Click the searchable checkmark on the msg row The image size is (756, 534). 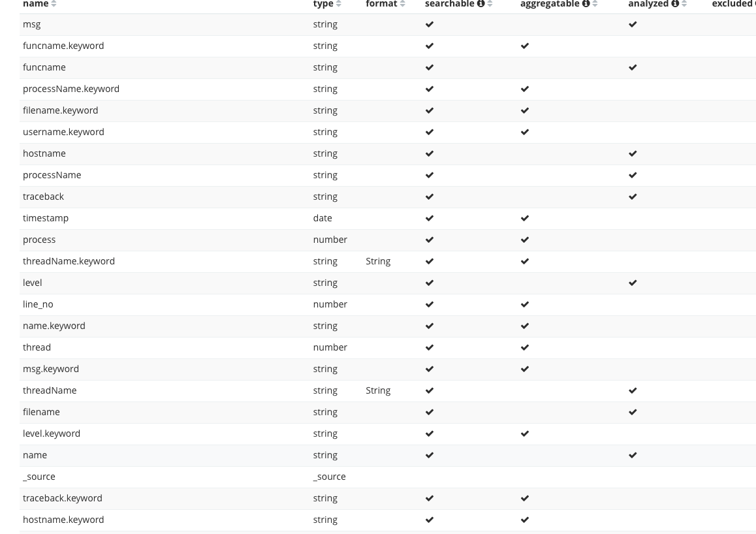pos(430,24)
